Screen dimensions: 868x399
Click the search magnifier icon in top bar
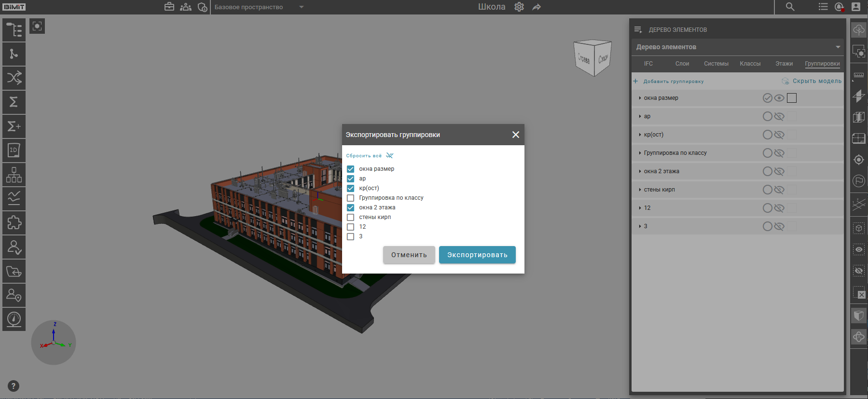click(x=790, y=7)
